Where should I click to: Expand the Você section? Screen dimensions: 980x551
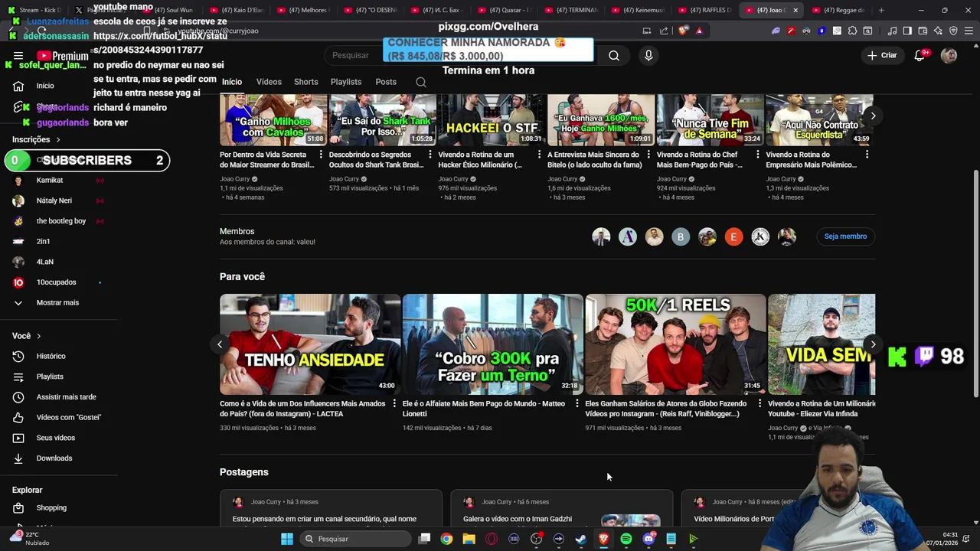pyautogui.click(x=27, y=336)
